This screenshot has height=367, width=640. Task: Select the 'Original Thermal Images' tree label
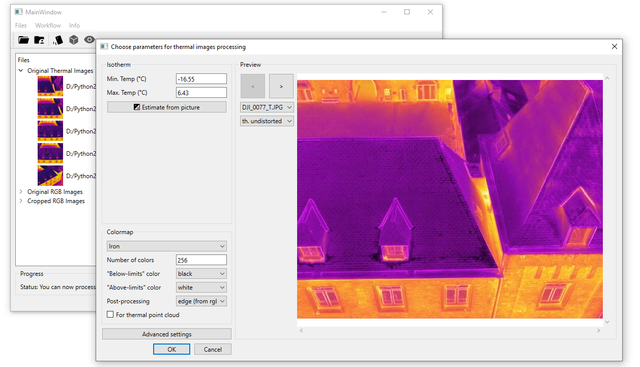click(60, 71)
